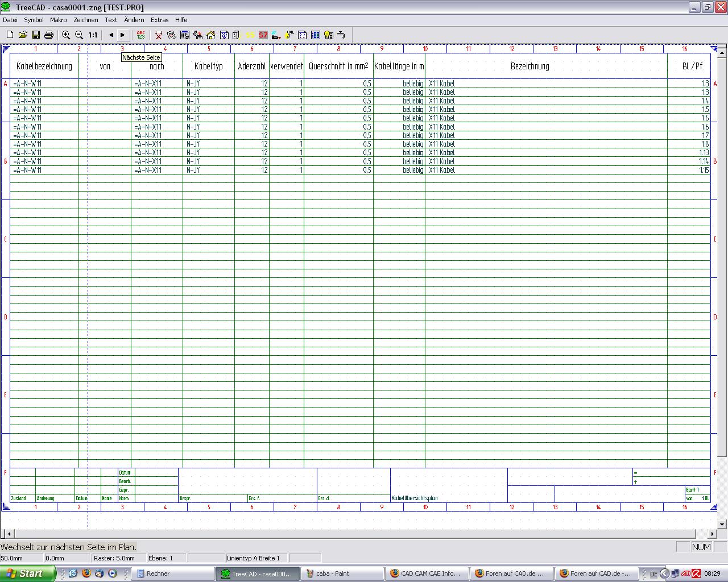728x582 pixels.
Task: Click the Kabelbezeichnung column header
Action: coord(44,66)
